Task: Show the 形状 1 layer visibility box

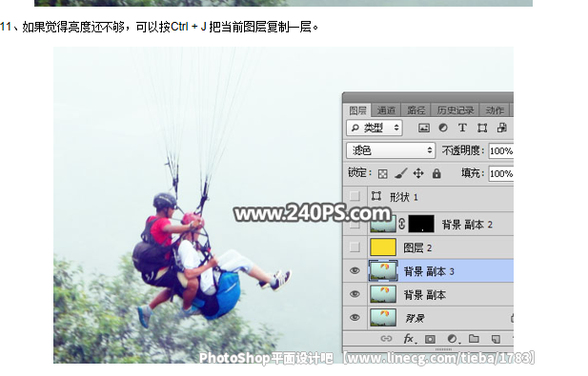Action: (355, 196)
